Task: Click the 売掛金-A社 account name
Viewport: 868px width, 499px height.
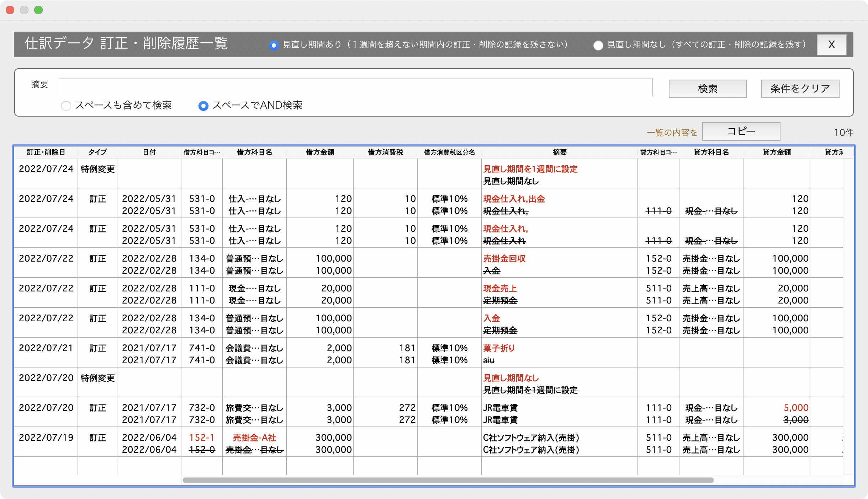Action: point(254,438)
